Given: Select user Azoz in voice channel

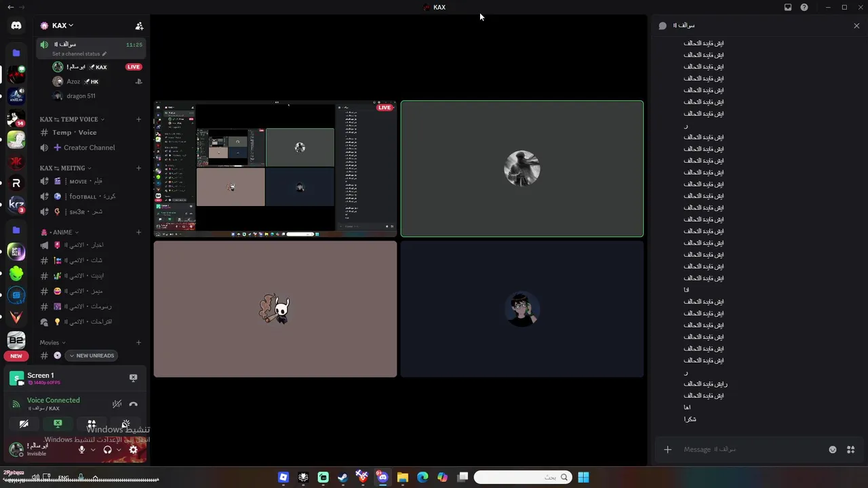Looking at the screenshot, I should (98, 82).
